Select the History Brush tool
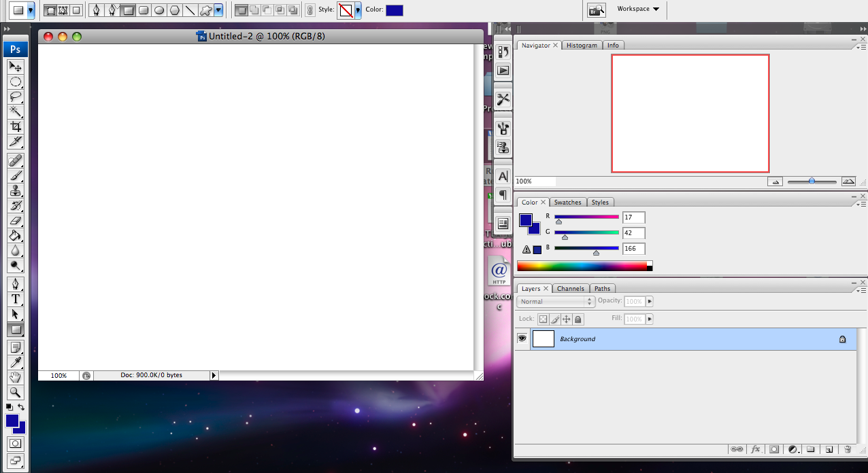This screenshot has height=473, width=868. pyautogui.click(x=15, y=205)
